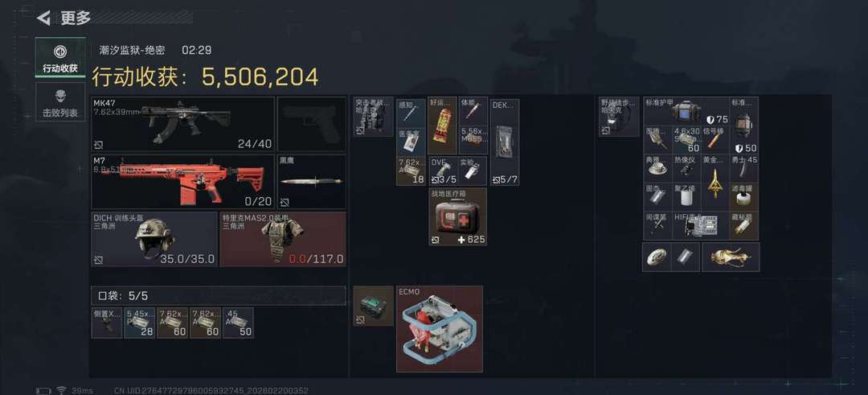This screenshot has width=868, height=395.
Task: Select the large ECMO machine item
Action: [x=440, y=329]
